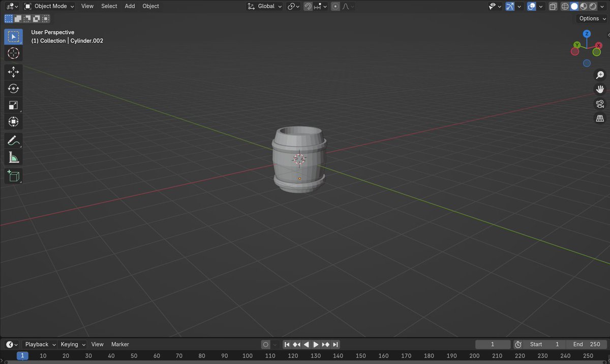This screenshot has width=610, height=364.
Task: Open the 3D viewport editor type dropdown
Action: pyautogui.click(x=11, y=7)
